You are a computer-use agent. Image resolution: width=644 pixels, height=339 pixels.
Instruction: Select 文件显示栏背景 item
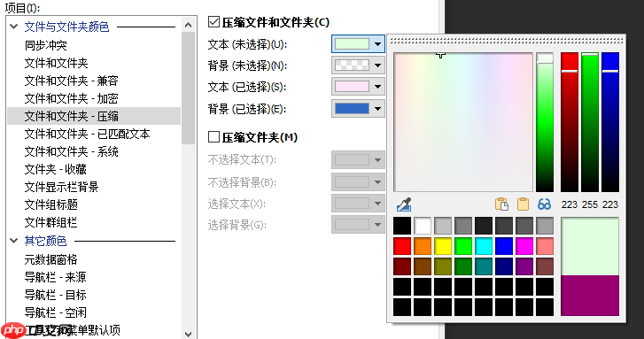pos(62,187)
